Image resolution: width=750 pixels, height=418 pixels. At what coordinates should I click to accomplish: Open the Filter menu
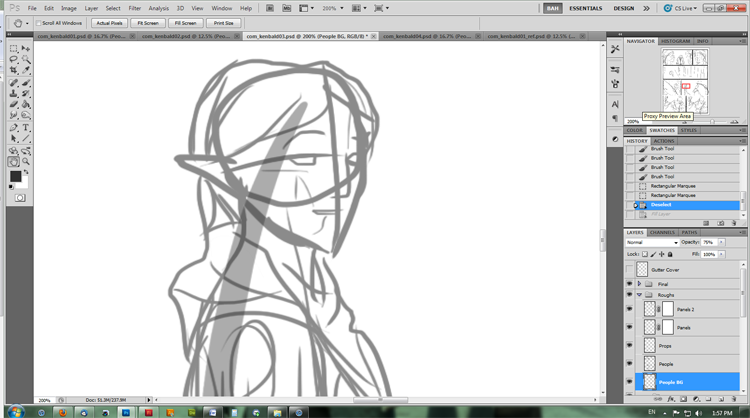click(x=134, y=8)
